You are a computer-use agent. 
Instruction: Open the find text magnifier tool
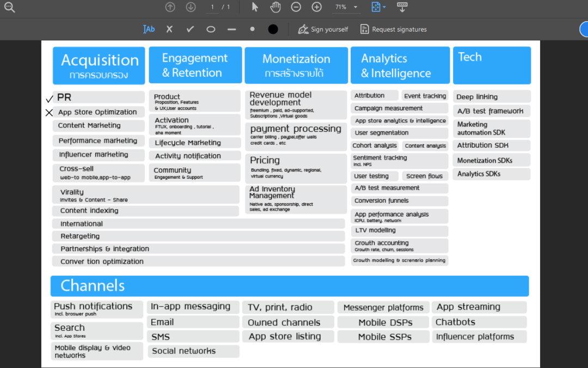coord(9,7)
